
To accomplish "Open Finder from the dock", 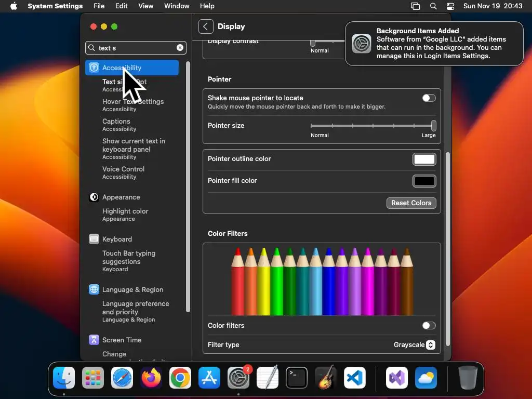I will [x=64, y=377].
